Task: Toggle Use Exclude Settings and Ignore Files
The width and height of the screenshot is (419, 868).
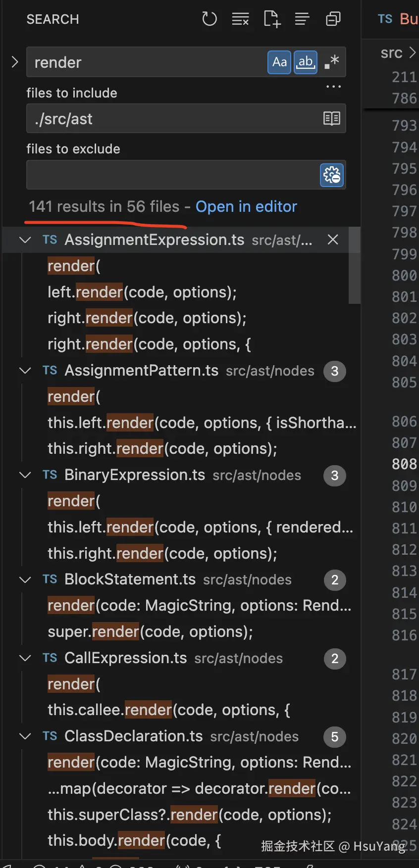Action: 332,175
